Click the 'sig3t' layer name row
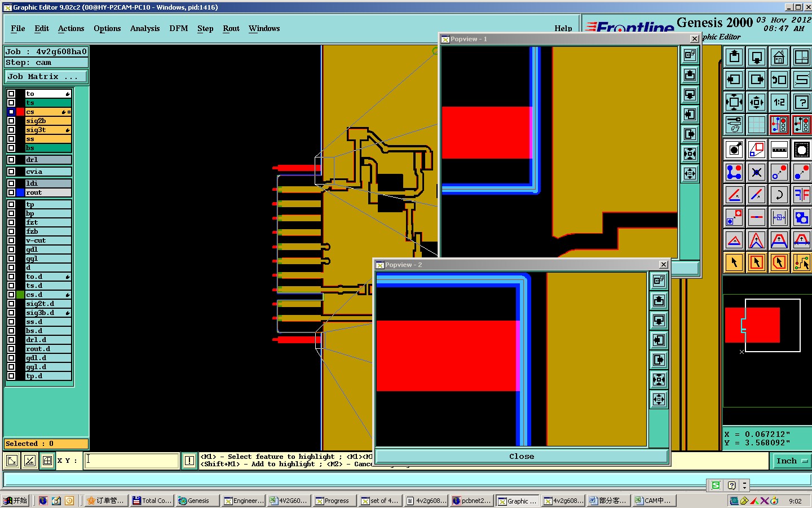This screenshot has width=812, height=508. click(x=48, y=130)
